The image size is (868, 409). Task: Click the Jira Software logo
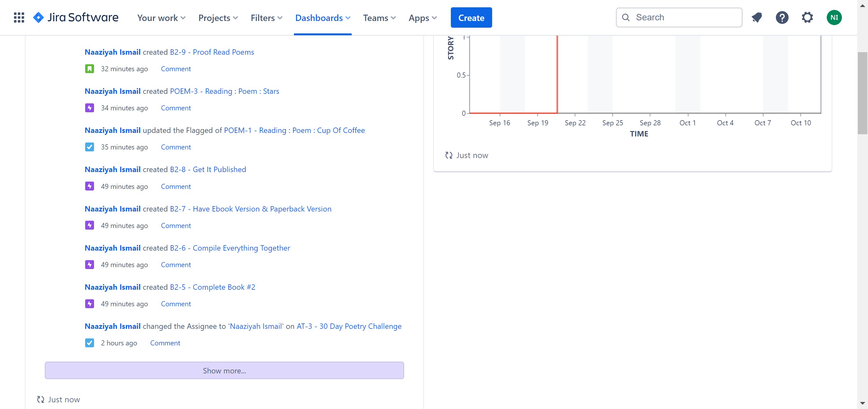tap(76, 17)
